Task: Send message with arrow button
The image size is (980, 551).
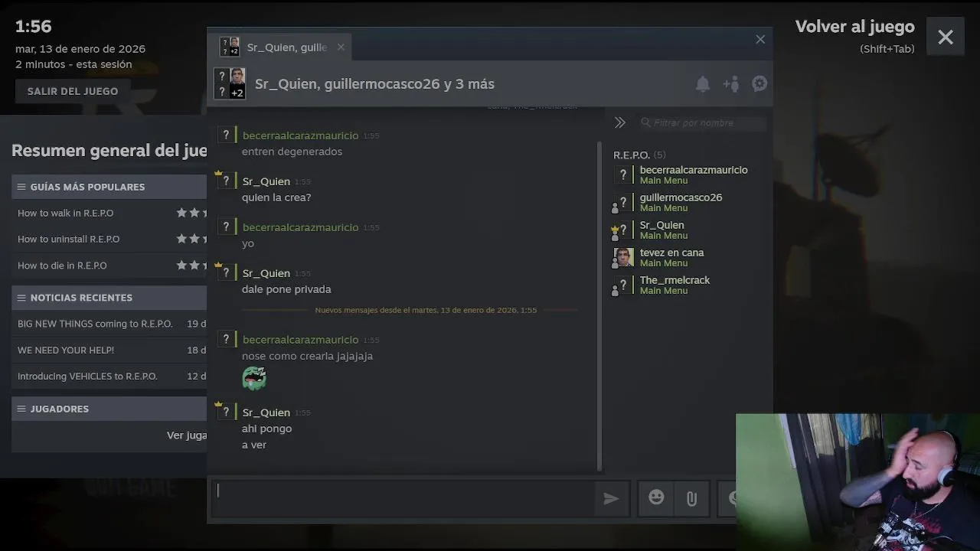Action: pyautogui.click(x=611, y=499)
